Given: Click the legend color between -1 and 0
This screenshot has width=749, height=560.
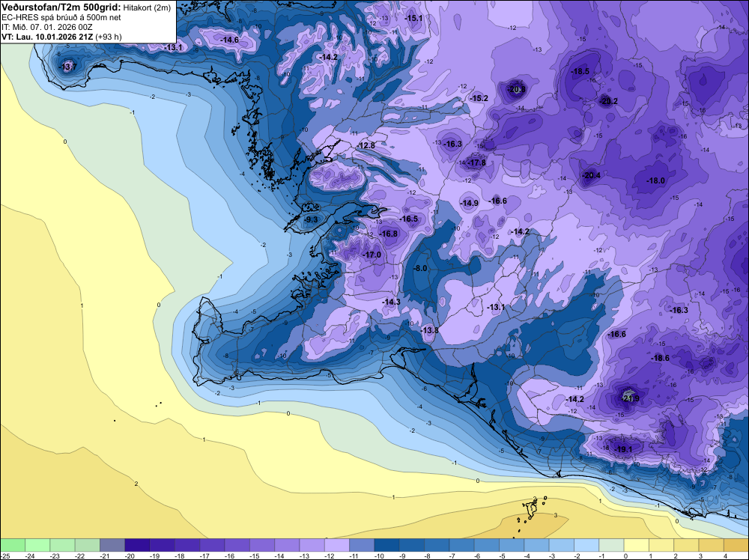Looking at the screenshot, I should pyautogui.click(x=611, y=545).
